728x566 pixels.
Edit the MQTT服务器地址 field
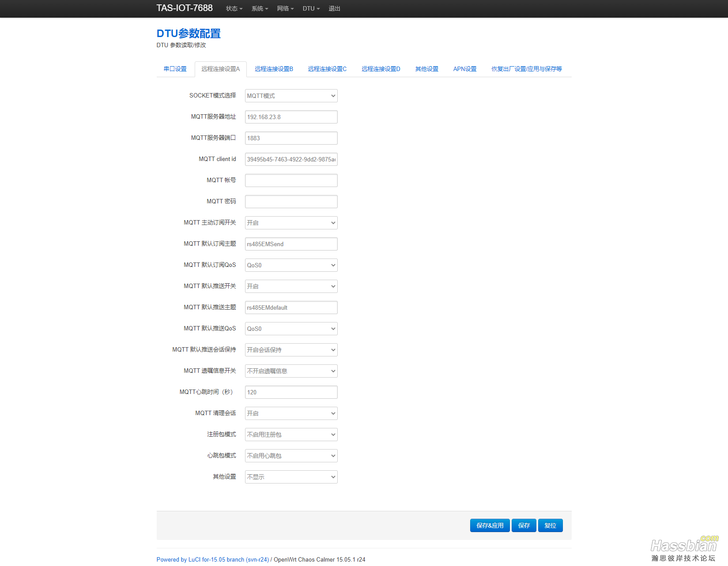291,117
